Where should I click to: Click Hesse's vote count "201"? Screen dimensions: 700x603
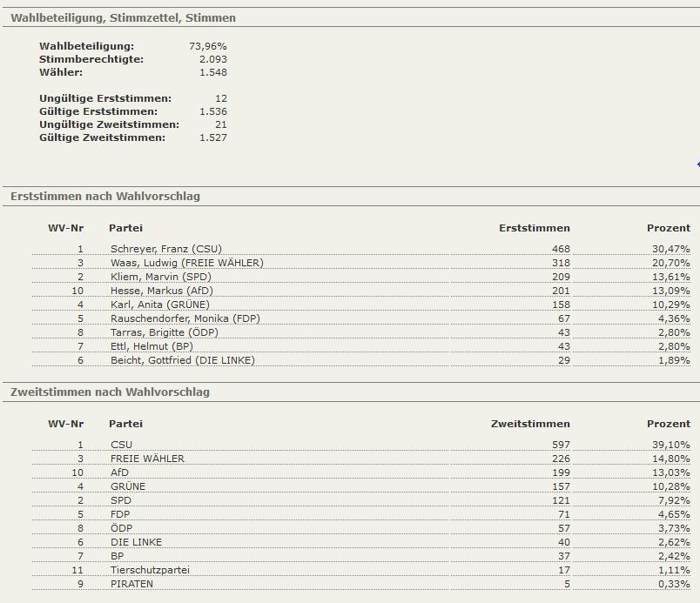pos(561,291)
